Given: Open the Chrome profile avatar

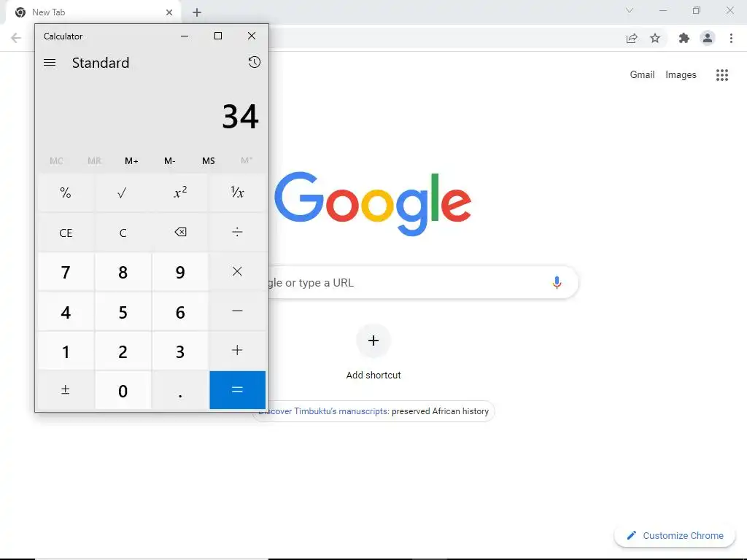Looking at the screenshot, I should [708, 38].
